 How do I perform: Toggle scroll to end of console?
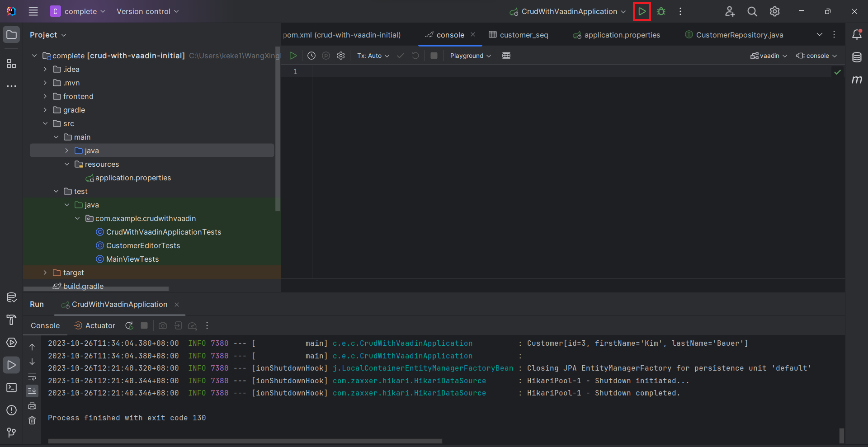pyautogui.click(x=32, y=391)
